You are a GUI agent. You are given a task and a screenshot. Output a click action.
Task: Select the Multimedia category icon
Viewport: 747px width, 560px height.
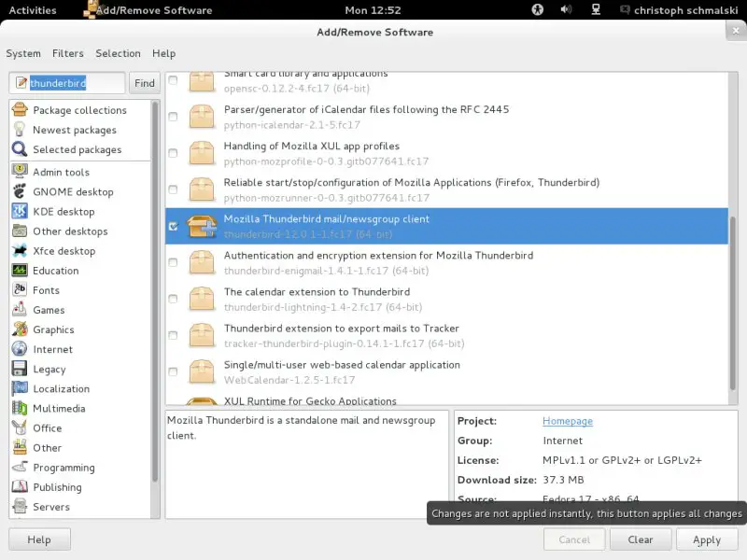click(20, 408)
